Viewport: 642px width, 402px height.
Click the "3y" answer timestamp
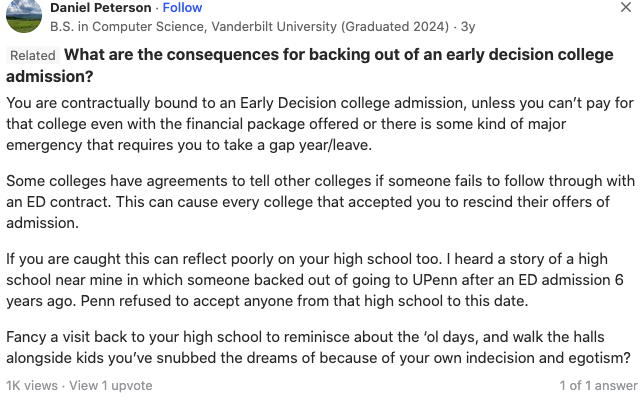(468, 24)
